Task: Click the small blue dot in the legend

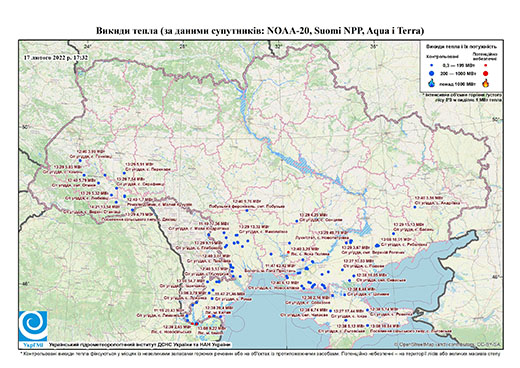Action: pyautogui.click(x=432, y=66)
